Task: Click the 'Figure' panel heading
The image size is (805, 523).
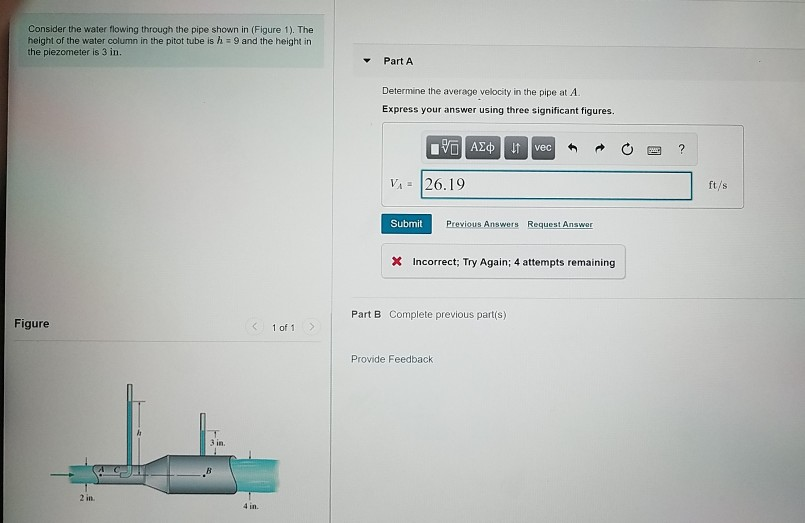Action: tap(32, 323)
